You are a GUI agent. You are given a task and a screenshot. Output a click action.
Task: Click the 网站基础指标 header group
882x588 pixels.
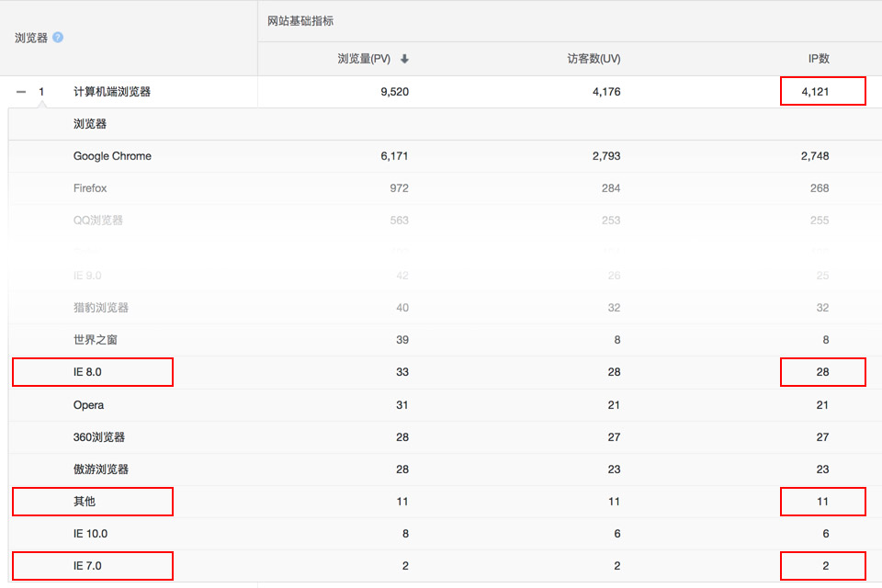coord(300,21)
